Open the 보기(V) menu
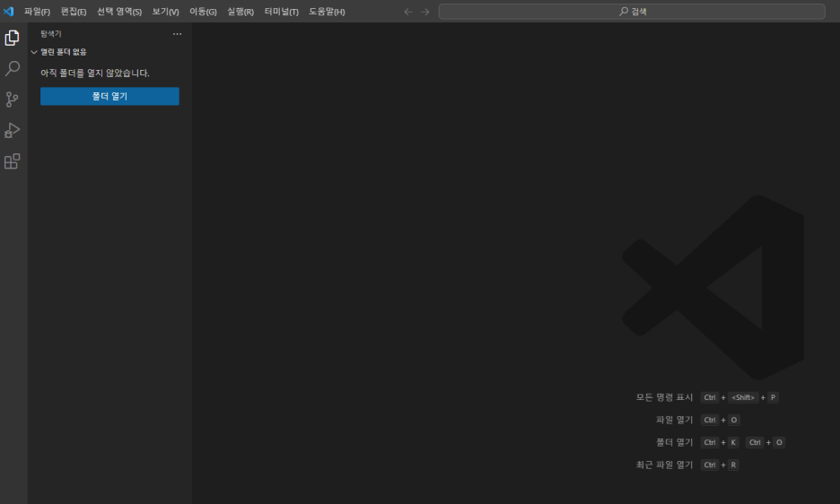Screen dimensions: 840x504 165,12
